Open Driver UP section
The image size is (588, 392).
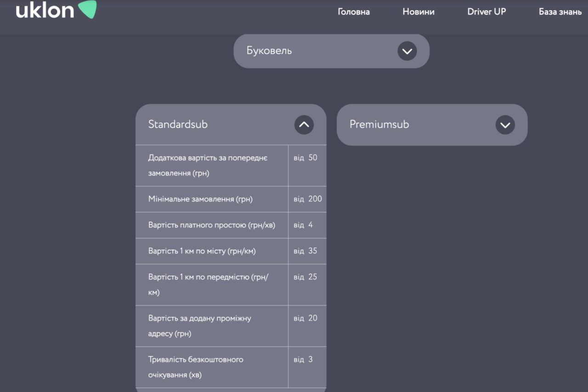[x=486, y=12]
